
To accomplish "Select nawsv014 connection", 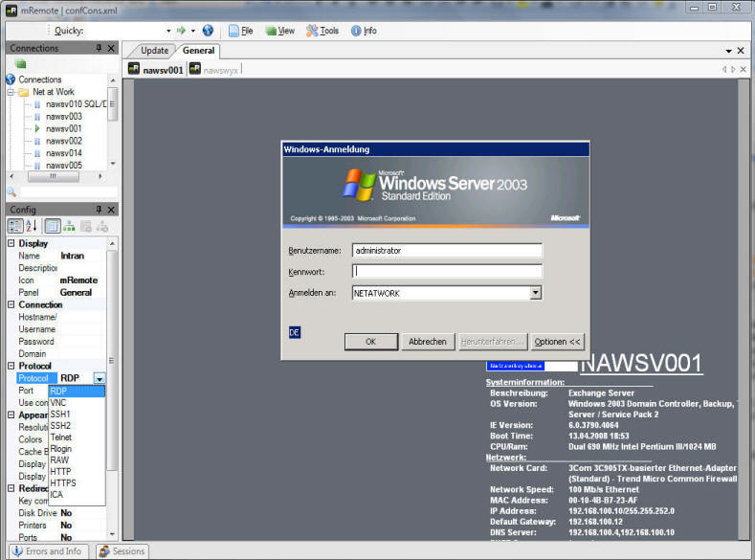I will (x=63, y=153).
